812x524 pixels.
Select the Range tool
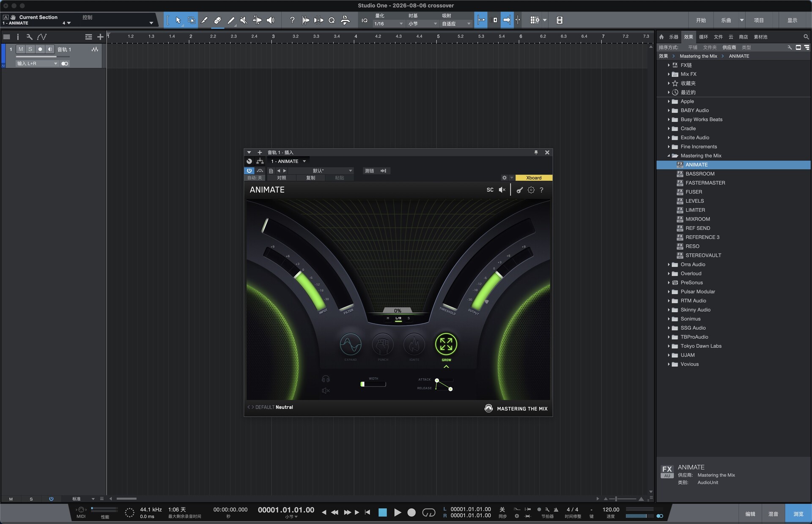point(192,20)
